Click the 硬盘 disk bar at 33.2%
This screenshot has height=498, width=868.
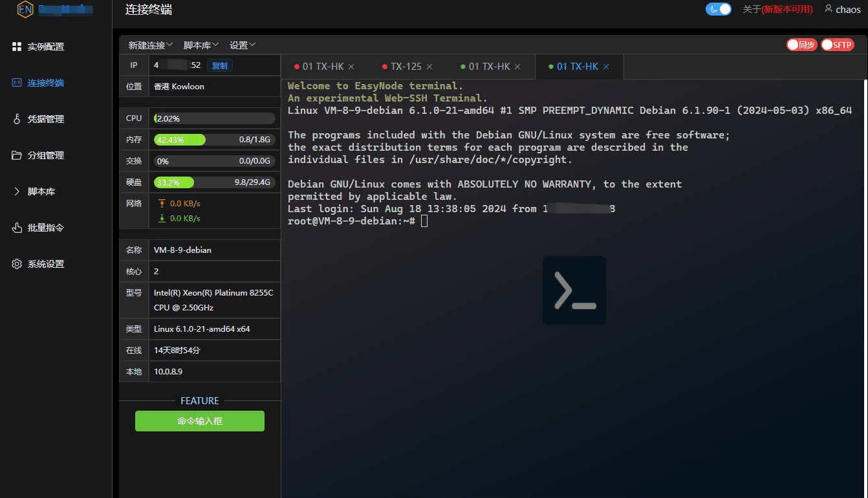pos(215,182)
